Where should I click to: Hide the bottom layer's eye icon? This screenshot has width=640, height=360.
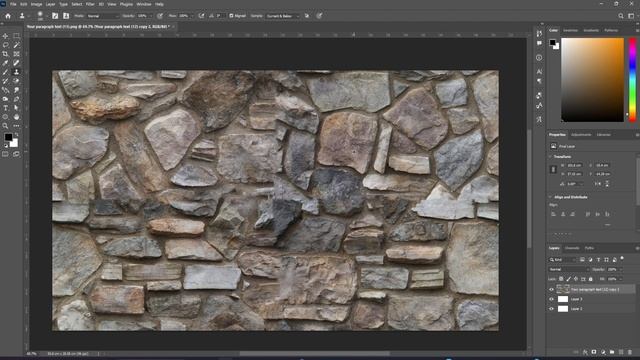551,309
